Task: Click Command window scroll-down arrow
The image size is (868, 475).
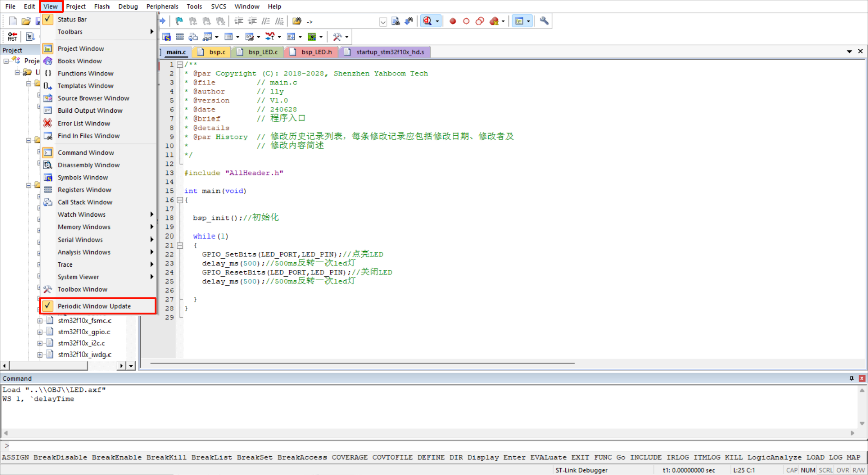Action: click(x=862, y=423)
